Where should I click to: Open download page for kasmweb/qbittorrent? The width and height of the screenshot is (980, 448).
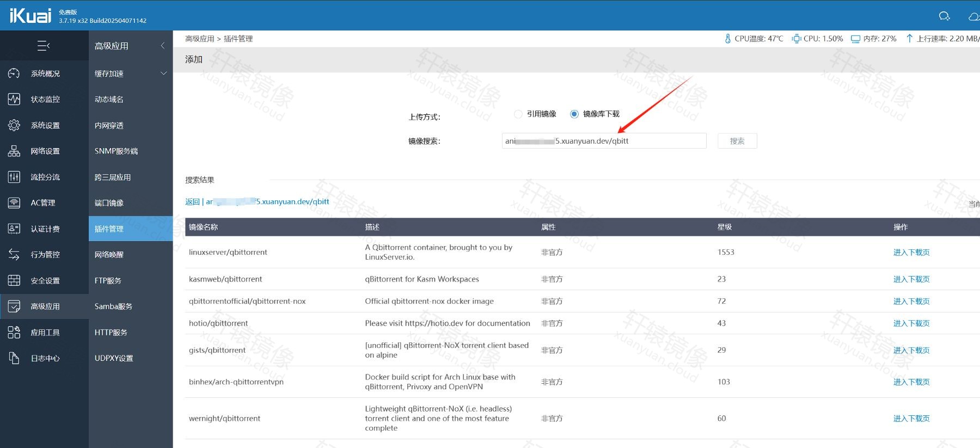(911, 279)
